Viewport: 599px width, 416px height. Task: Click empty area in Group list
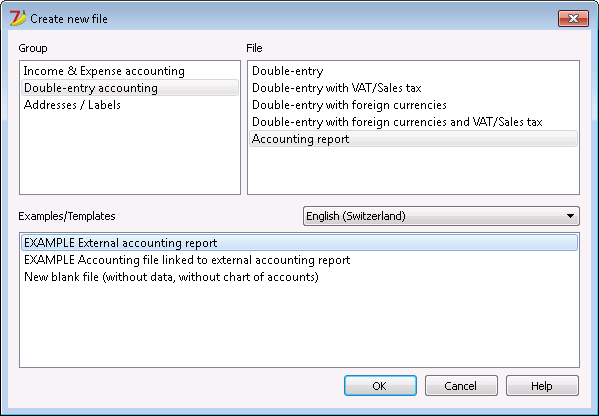click(x=130, y=153)
